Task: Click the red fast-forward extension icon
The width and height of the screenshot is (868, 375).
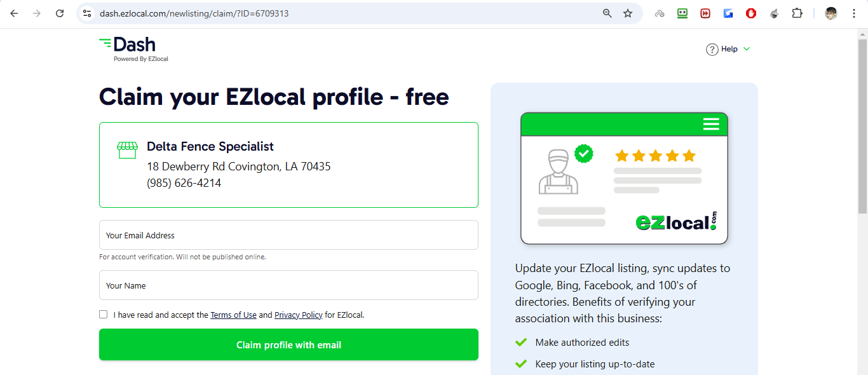Action: click(x=705, y=13)
